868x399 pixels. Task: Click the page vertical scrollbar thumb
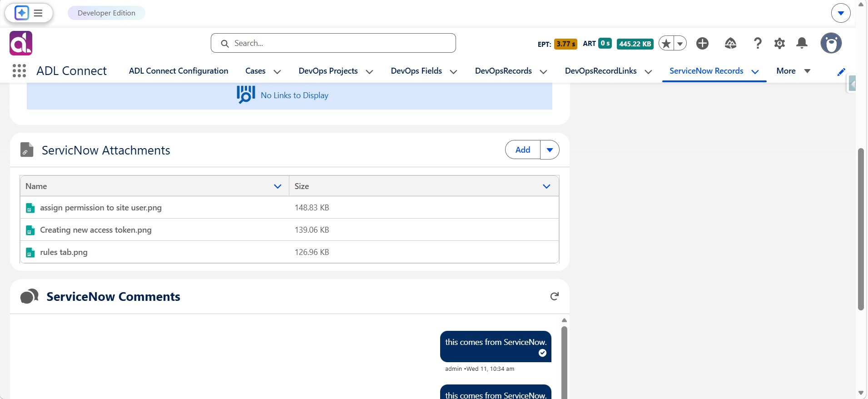click(861, 229)
